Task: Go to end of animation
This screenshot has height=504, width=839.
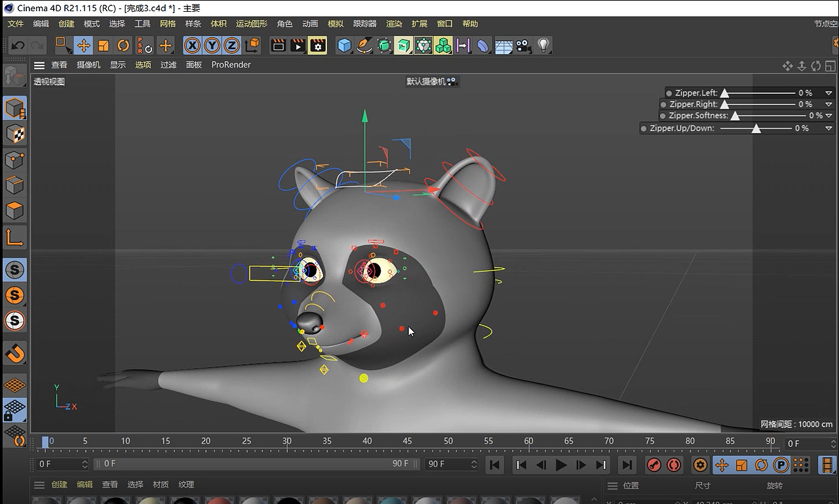Action: pyautogui.click(x=627, y=465)
